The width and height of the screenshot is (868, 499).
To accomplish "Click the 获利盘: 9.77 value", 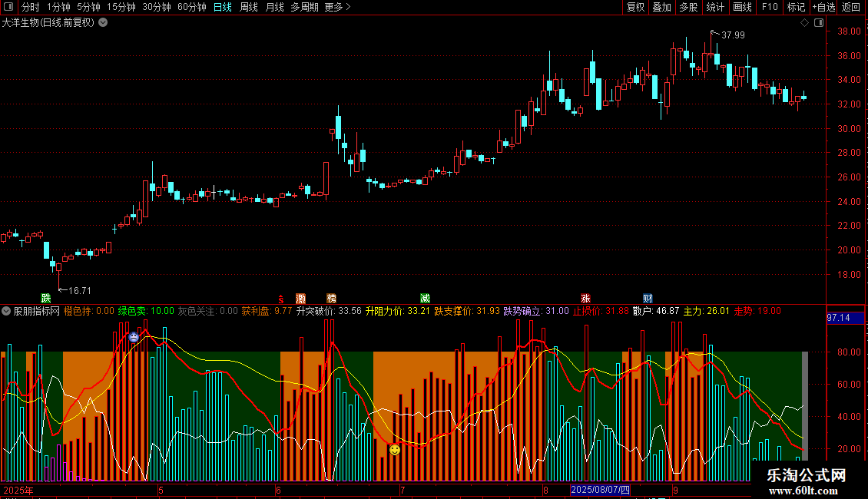I will pyautogui.click(x=267, y=312).
